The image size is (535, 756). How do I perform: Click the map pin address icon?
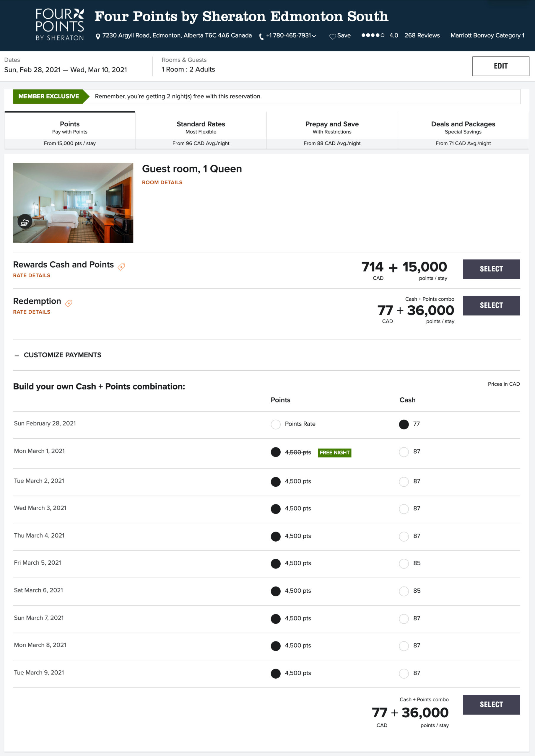coord(98,36)
